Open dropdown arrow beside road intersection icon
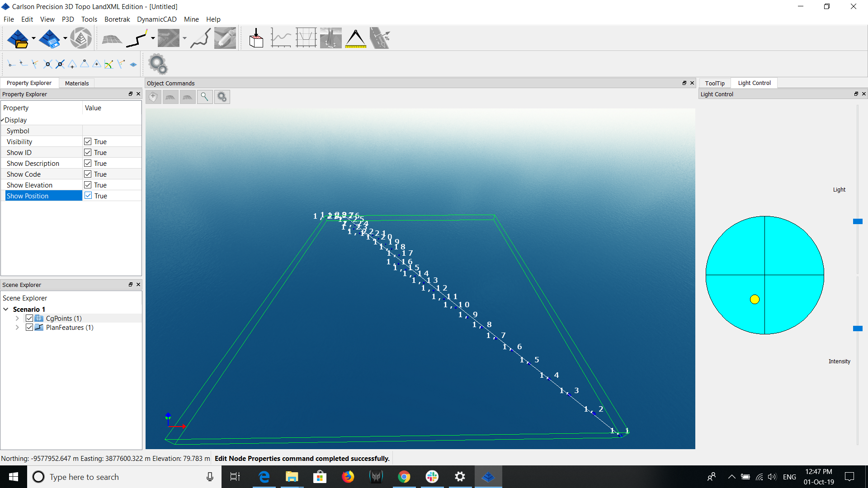This screenshot has width=868, height=488. [x=184, y=38]
